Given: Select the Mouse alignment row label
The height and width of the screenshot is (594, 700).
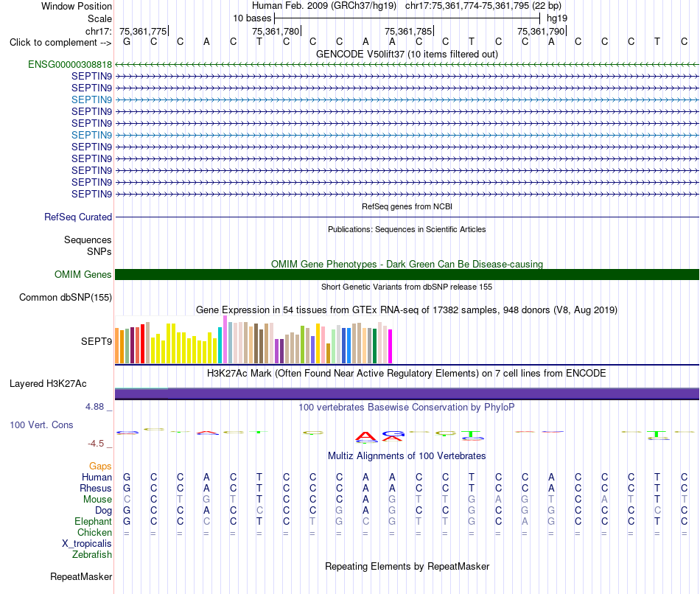Looking at the screenshot, I should pyautogui.click(x=98, y=500).
